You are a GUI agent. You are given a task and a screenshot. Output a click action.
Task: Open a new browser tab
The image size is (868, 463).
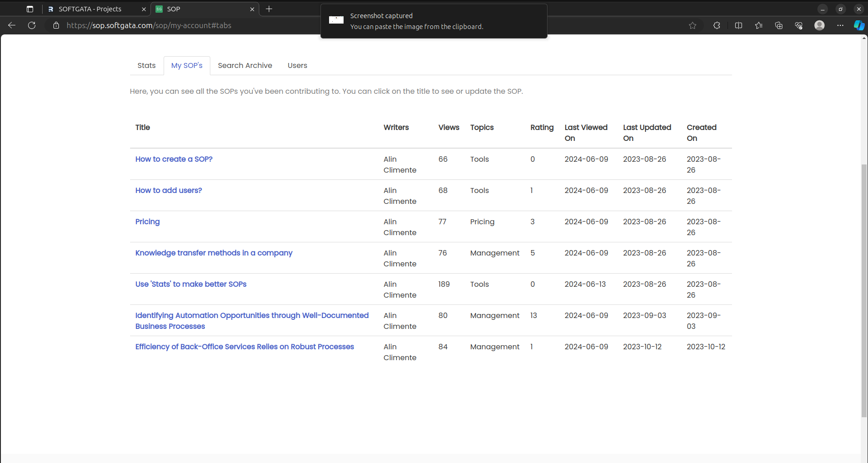point(269,9)
